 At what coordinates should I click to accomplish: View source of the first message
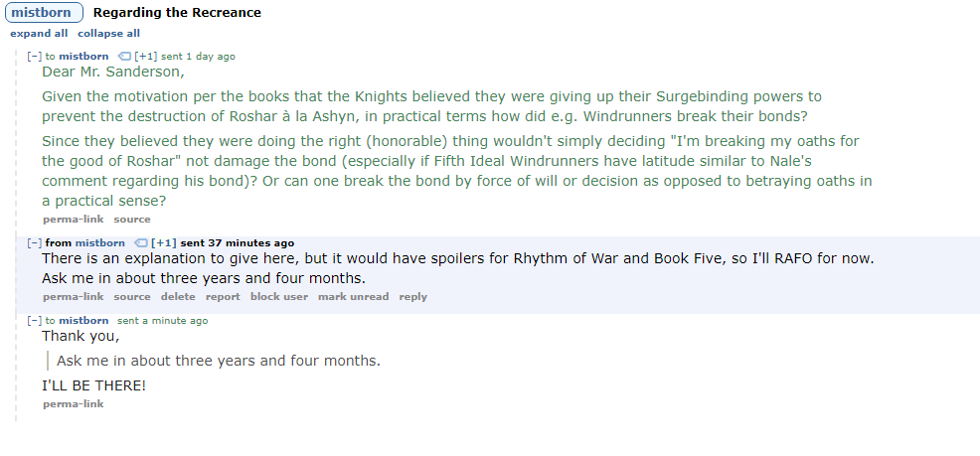pos(132,220)
